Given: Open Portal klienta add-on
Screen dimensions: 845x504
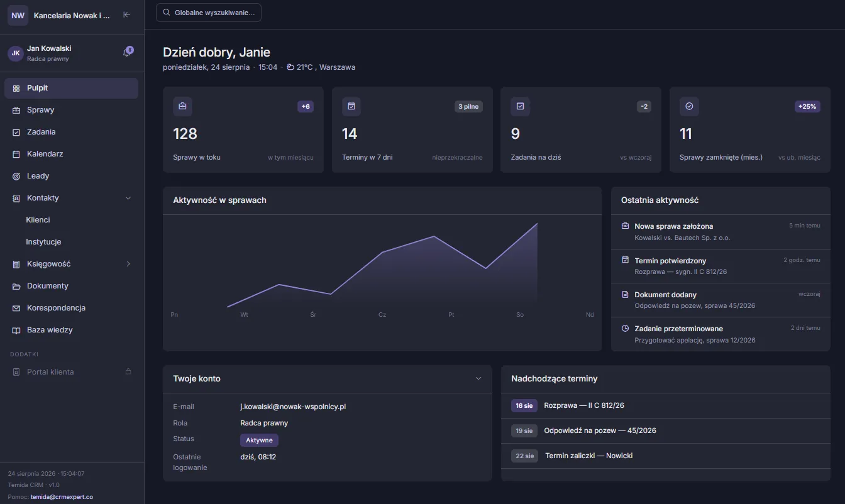Looking at the screenshot, I should click(x=71, y=372).
